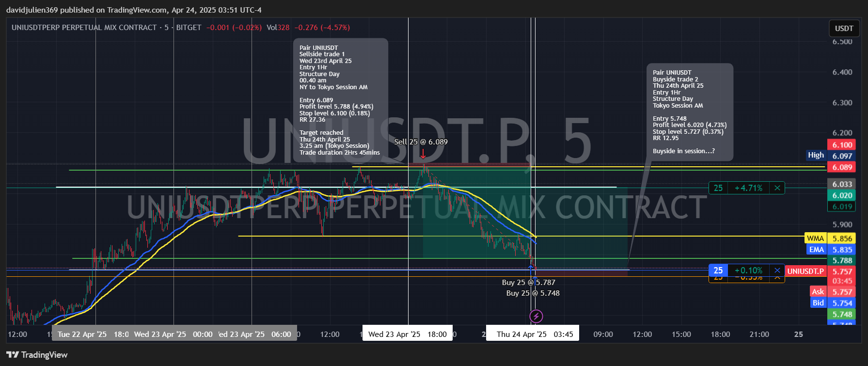Click the Buyside trade 2 annotation box
This screenshot has height=366, width=868.
tap(690, 112)
